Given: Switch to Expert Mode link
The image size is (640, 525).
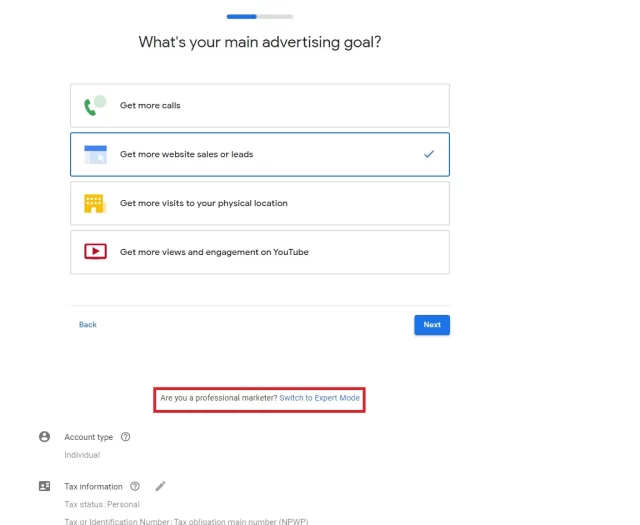Looking at the screenshot, I should [319, 398].
